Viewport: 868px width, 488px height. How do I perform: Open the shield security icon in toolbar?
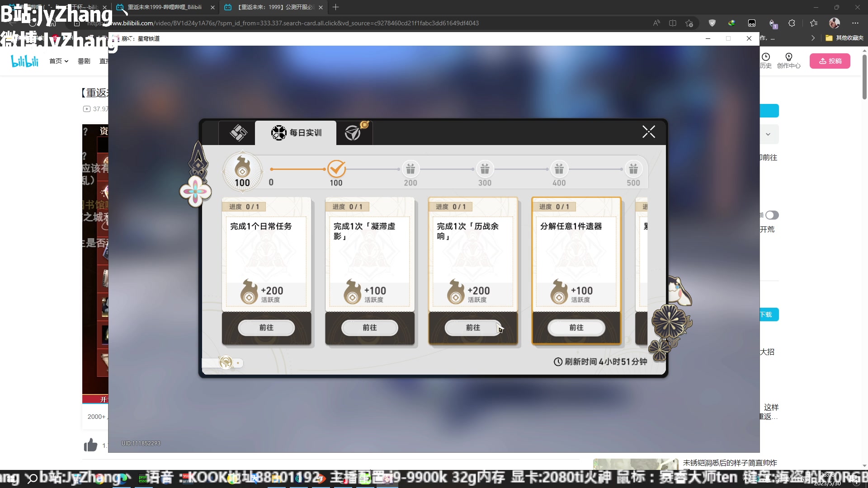click(x=712, y=23)
